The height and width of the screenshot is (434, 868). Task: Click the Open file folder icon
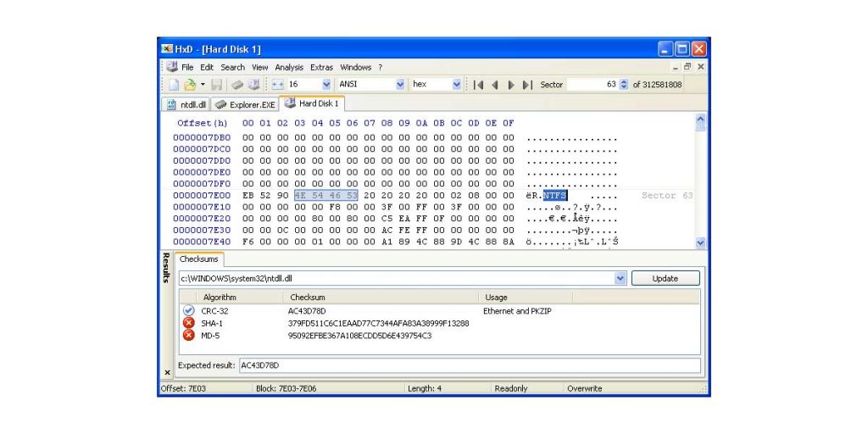(190, 85)
